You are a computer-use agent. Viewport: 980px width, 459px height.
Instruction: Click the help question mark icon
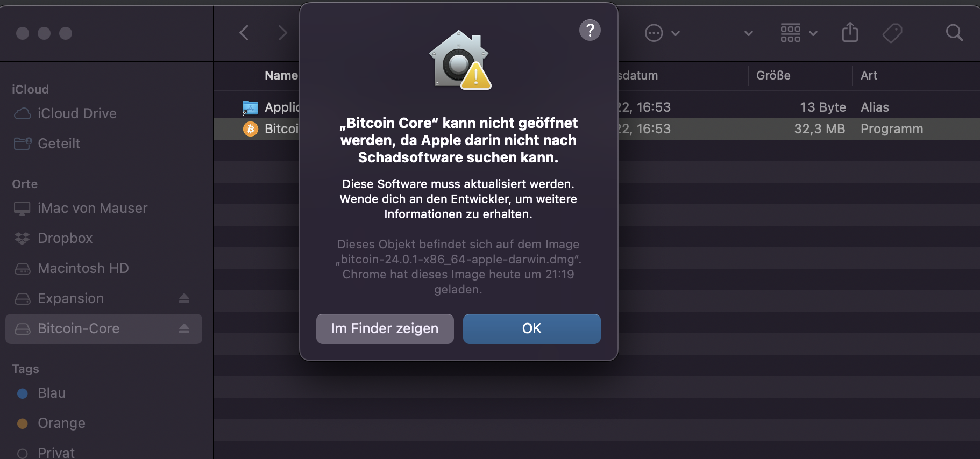click(590, 30)
